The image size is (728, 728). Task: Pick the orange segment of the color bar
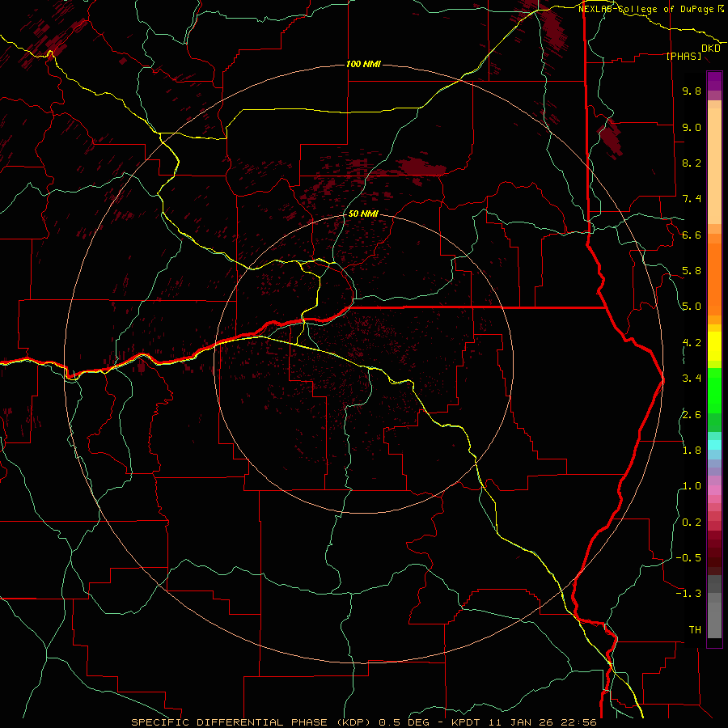[714, 280]
